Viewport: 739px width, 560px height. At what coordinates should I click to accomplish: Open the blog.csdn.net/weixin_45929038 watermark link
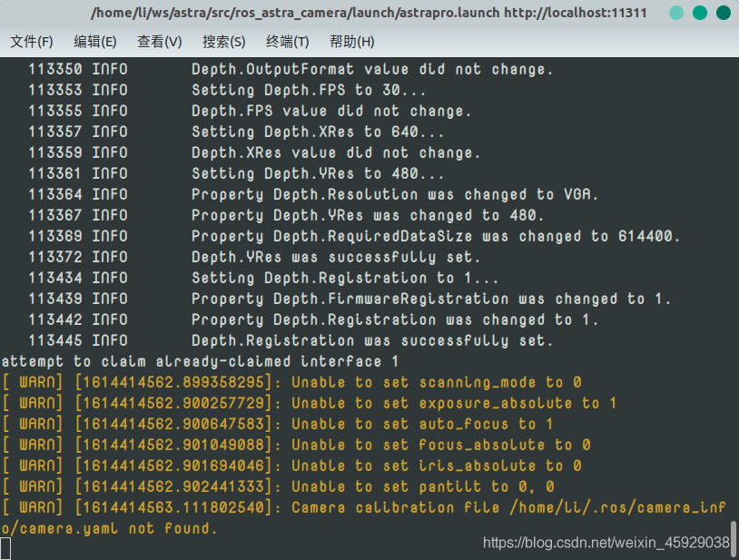pyautogui.click(x=606, y=543)
